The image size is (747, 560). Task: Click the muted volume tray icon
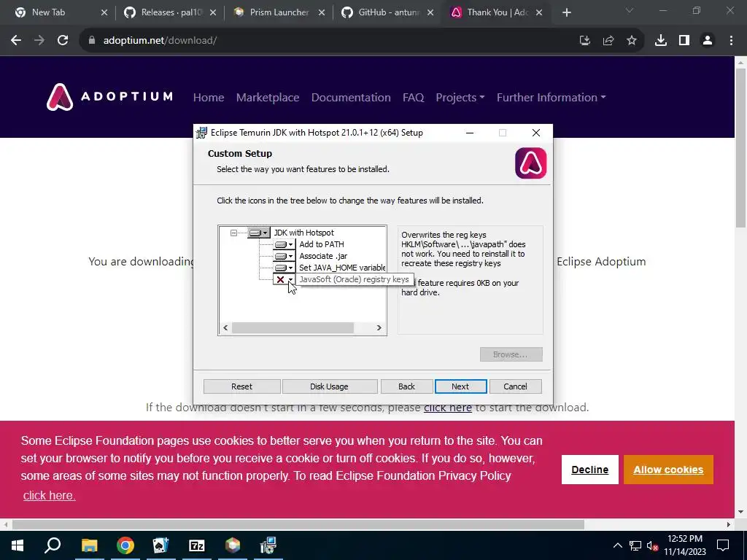click(652, 545)
